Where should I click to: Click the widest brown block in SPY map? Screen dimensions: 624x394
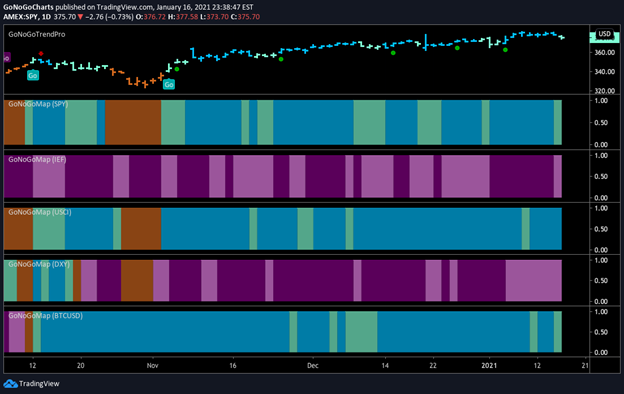133,123
